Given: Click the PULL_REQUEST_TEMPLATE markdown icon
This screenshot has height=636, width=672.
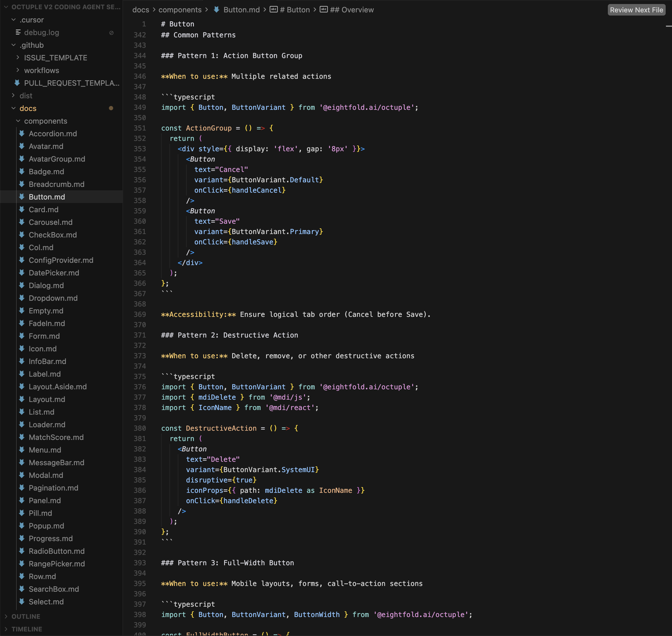Looking at the screenshot, I should click(x=17, y=83).
